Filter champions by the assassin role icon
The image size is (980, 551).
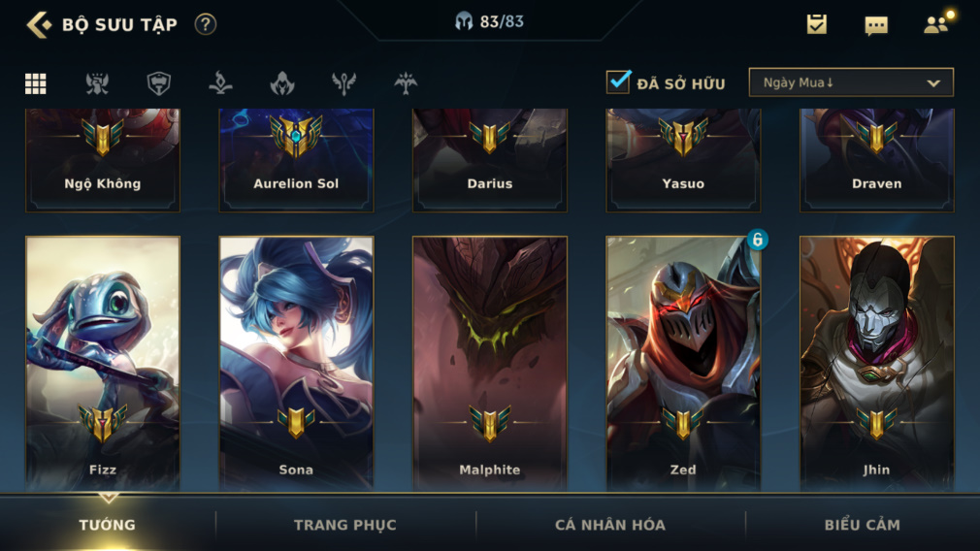pyautogui.click(x=282, y=83)
